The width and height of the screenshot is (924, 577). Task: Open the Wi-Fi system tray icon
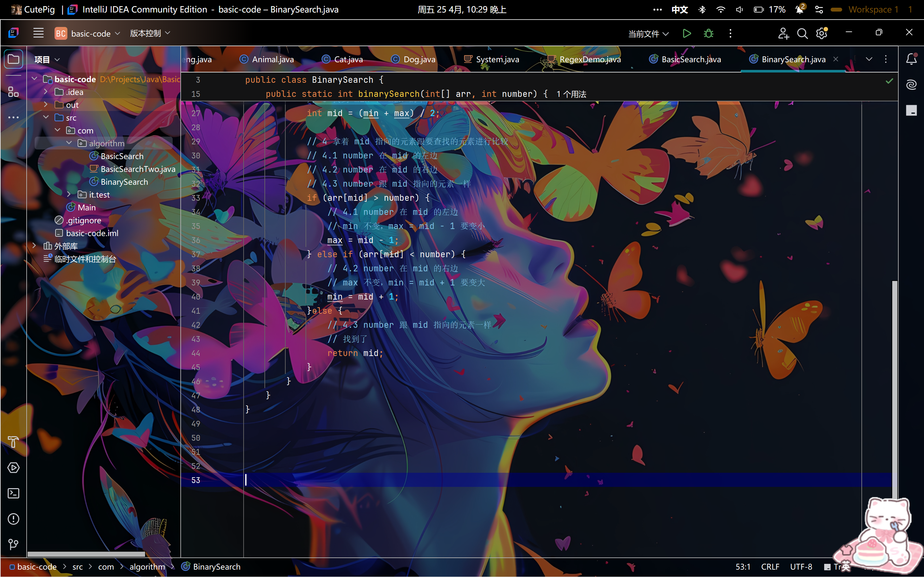click(721, 10)
